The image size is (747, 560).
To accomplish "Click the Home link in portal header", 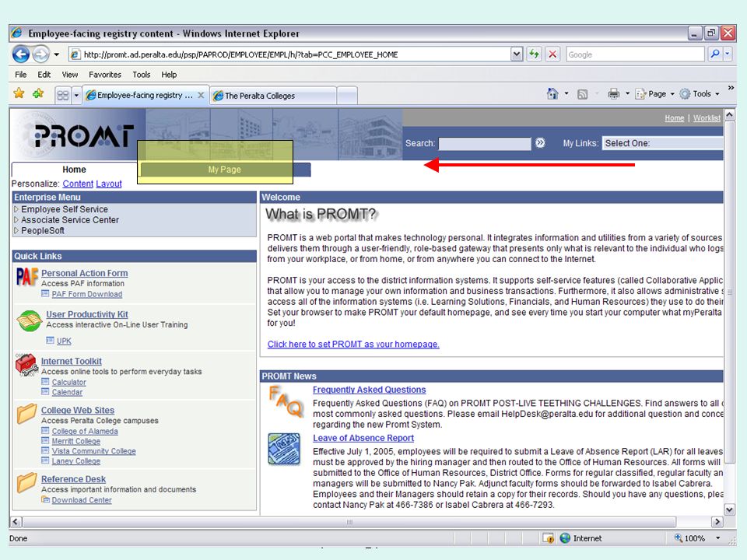I will point(674,118).
